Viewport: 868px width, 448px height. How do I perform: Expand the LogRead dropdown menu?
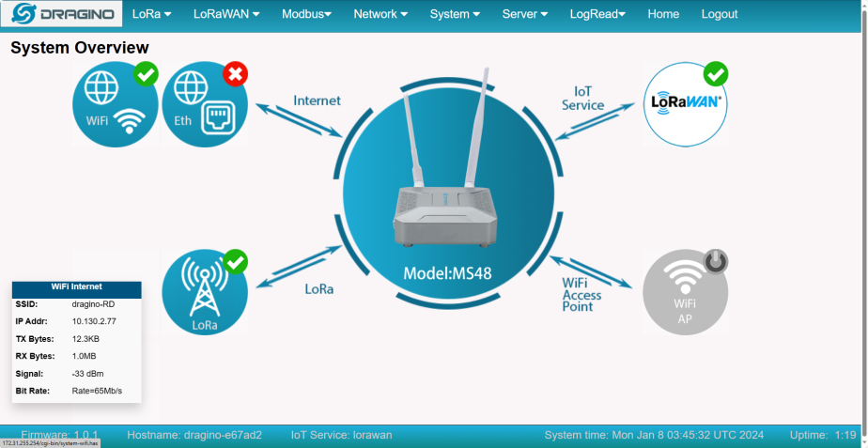[x=597, y=14]
